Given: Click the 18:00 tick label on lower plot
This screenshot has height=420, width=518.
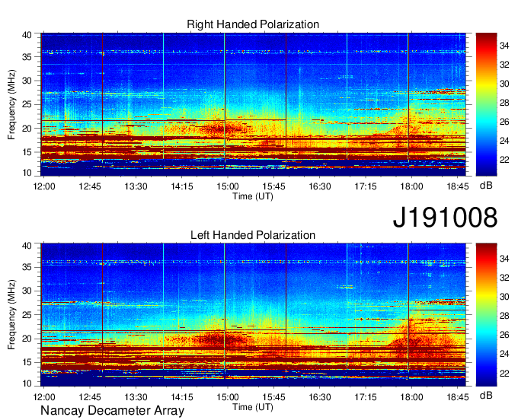Looking at the screenshot, I should (411, 397).
